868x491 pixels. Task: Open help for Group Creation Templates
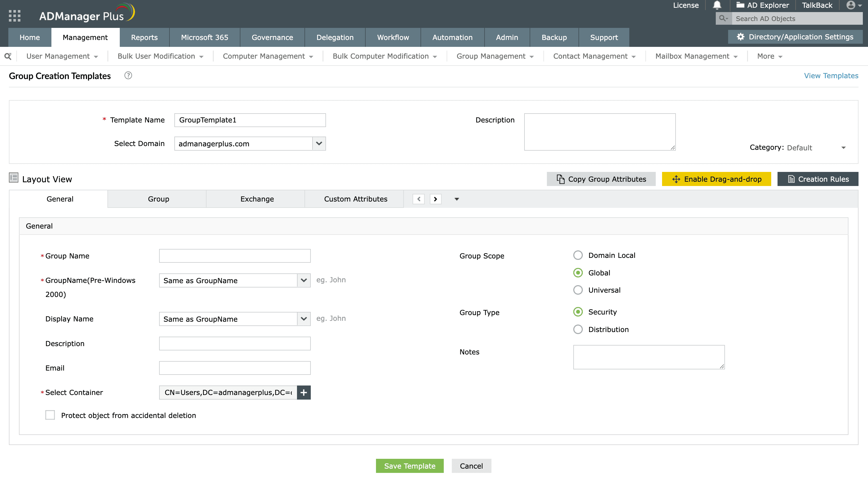point(128,76)
